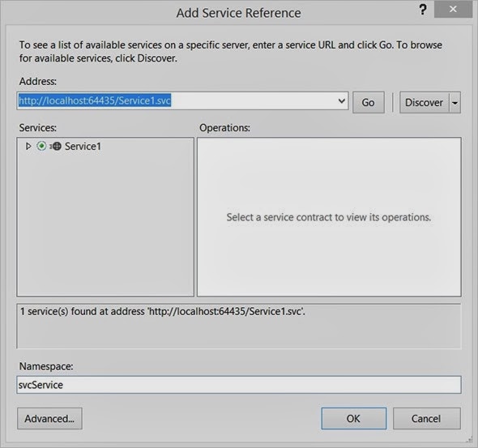This screenshot has height=448, width=478.
Task: Open Advanced settings
Action: click(49, 419)
